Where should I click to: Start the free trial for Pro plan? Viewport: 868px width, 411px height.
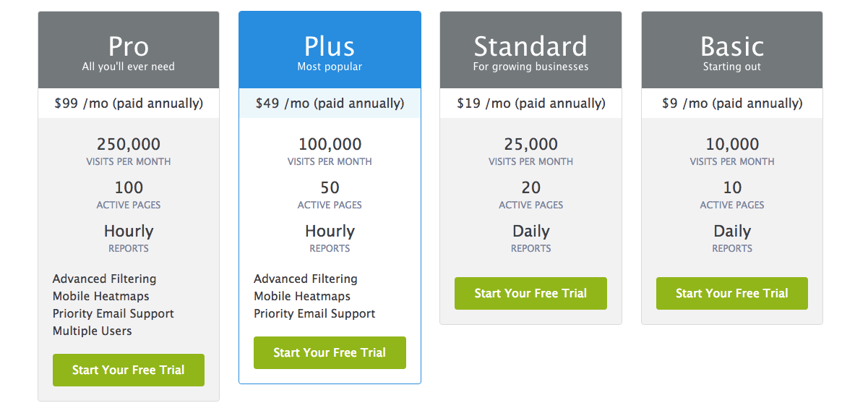coord(129,370)
